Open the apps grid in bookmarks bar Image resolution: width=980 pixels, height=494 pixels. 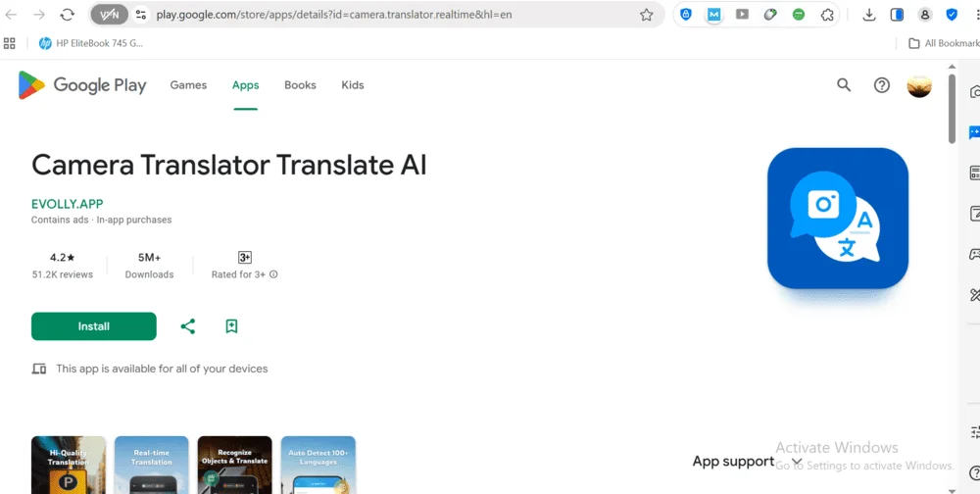pyautogui.click(x=10, y=43)
